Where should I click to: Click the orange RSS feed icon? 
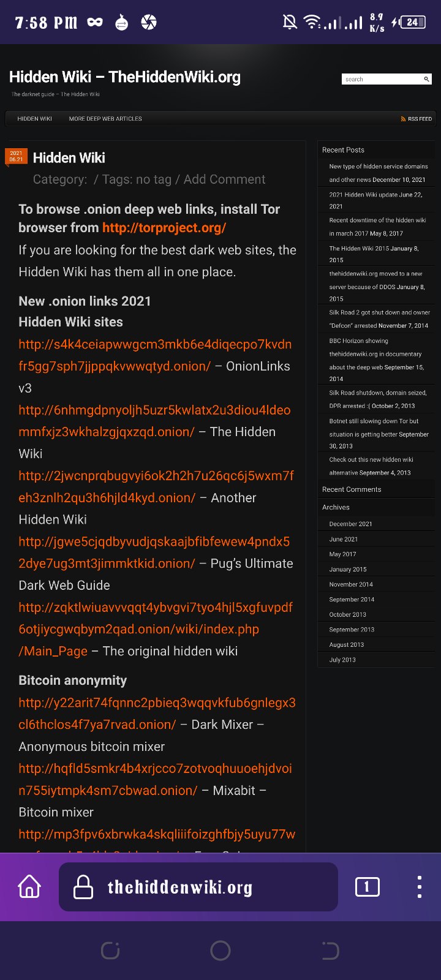pyautogui.click(x=403, y=119)
